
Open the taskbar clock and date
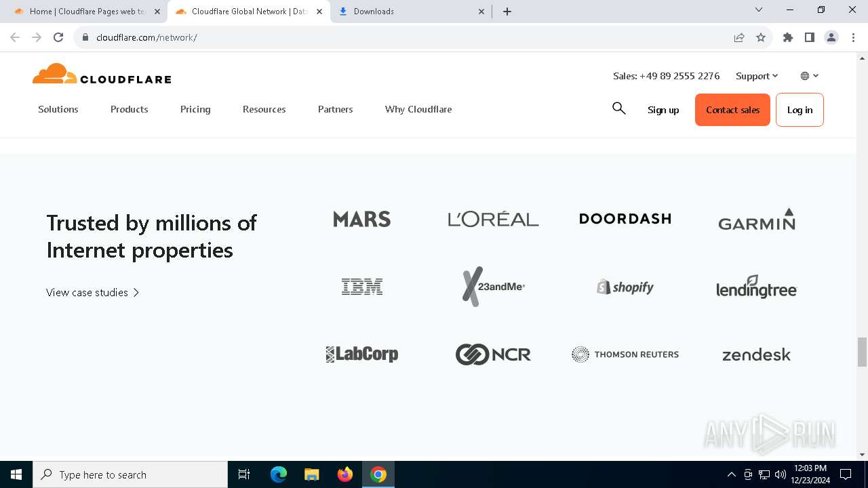(810, 474)
